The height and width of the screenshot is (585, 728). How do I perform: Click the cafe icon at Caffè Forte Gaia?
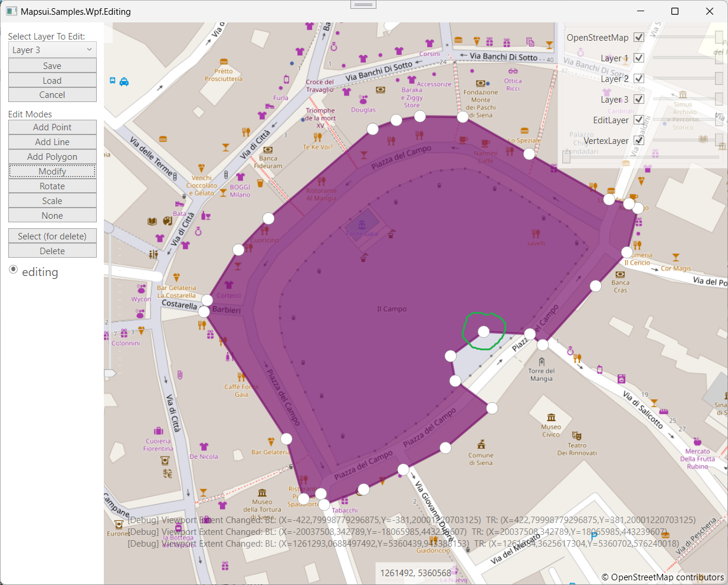(x=241, y=377)
